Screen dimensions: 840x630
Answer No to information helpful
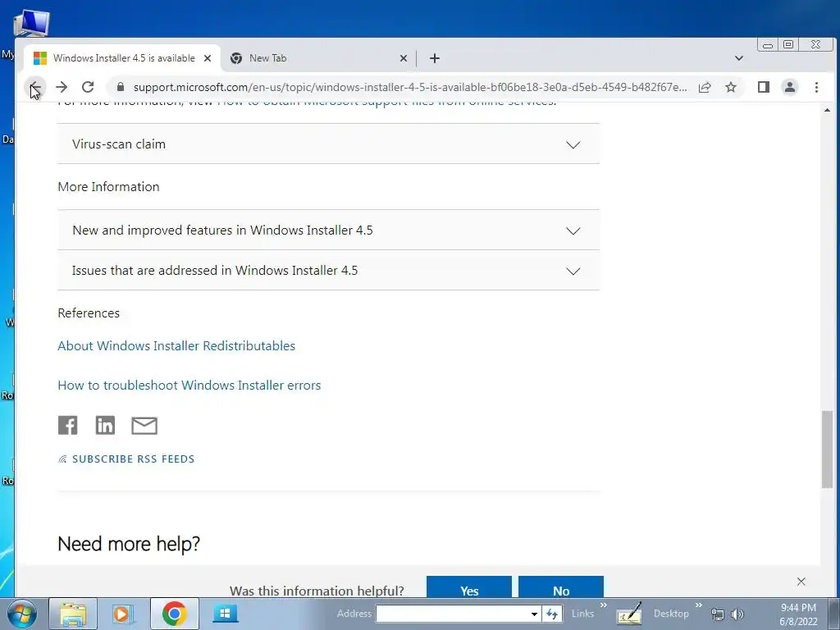pyautogui.click(x=561, y=587)
